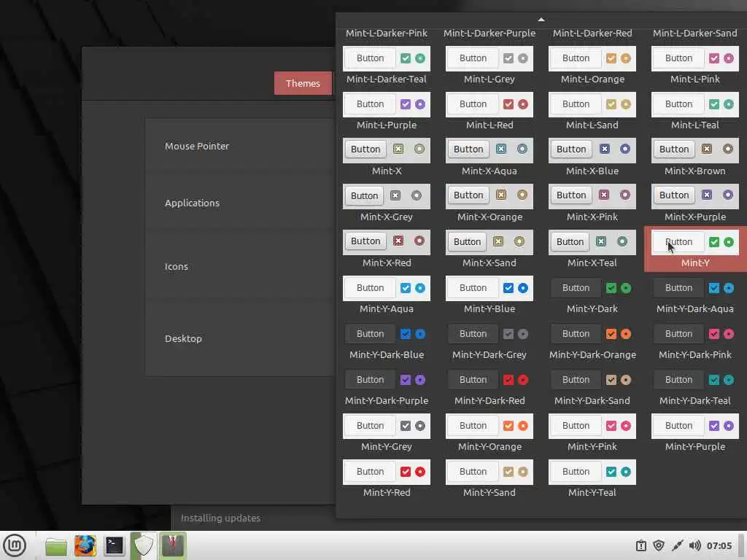Select the Mint-X-Pink theme

(592, 203)
